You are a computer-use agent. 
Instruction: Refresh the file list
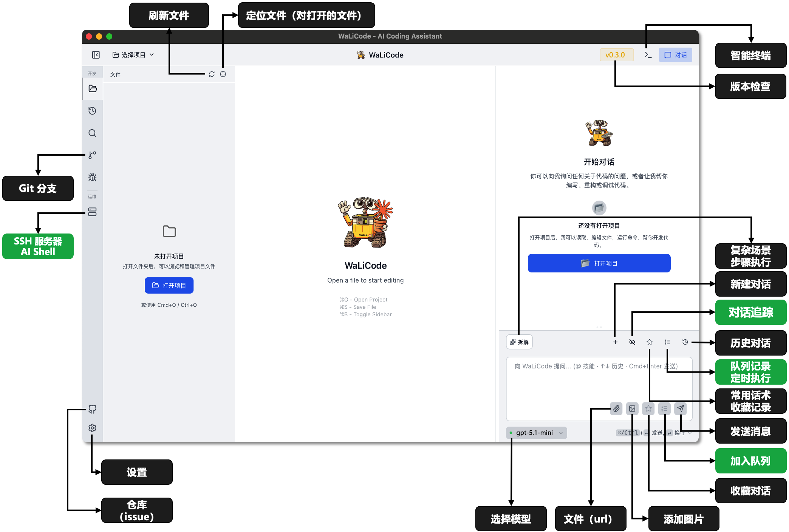212,74
